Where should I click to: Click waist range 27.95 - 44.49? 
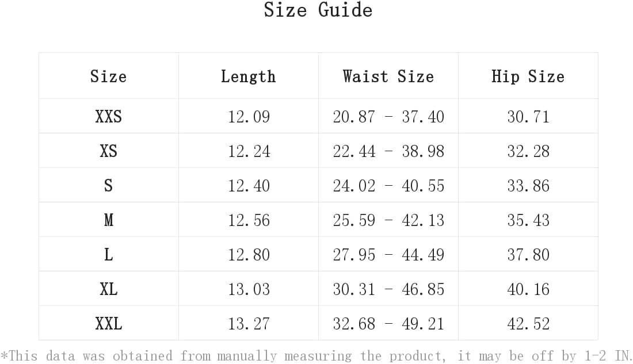click(x=388, y=255)
